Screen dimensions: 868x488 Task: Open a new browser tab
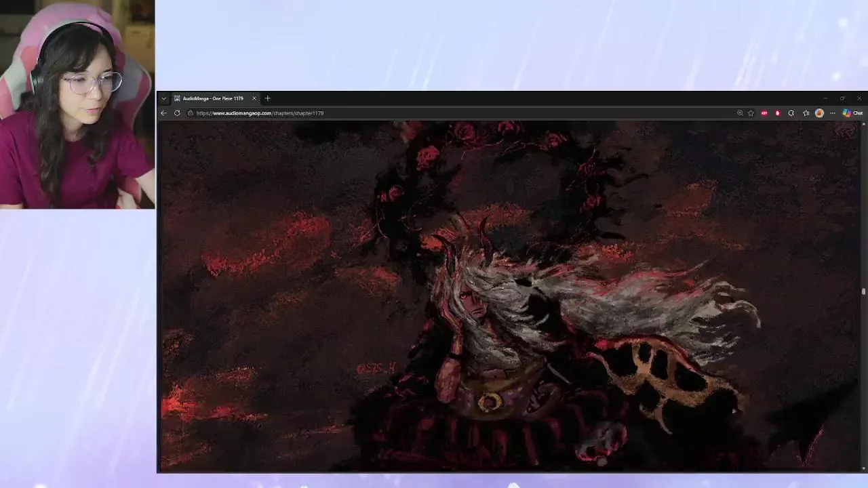267,98
